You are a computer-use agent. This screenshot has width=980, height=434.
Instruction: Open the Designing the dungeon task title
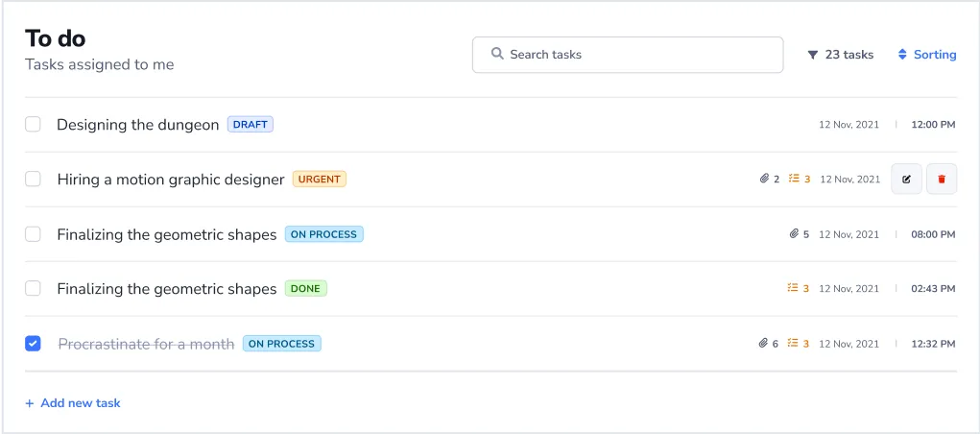(137, 125)
